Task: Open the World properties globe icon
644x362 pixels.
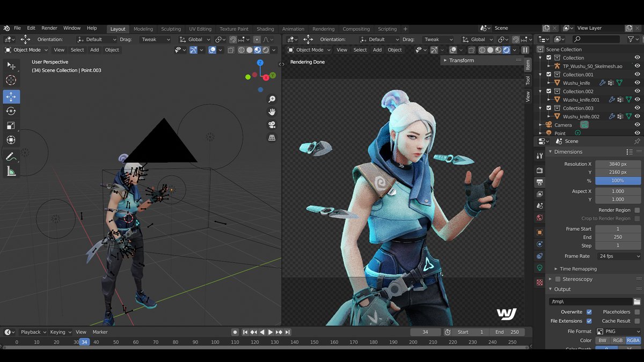Action: tap(540, 218)
